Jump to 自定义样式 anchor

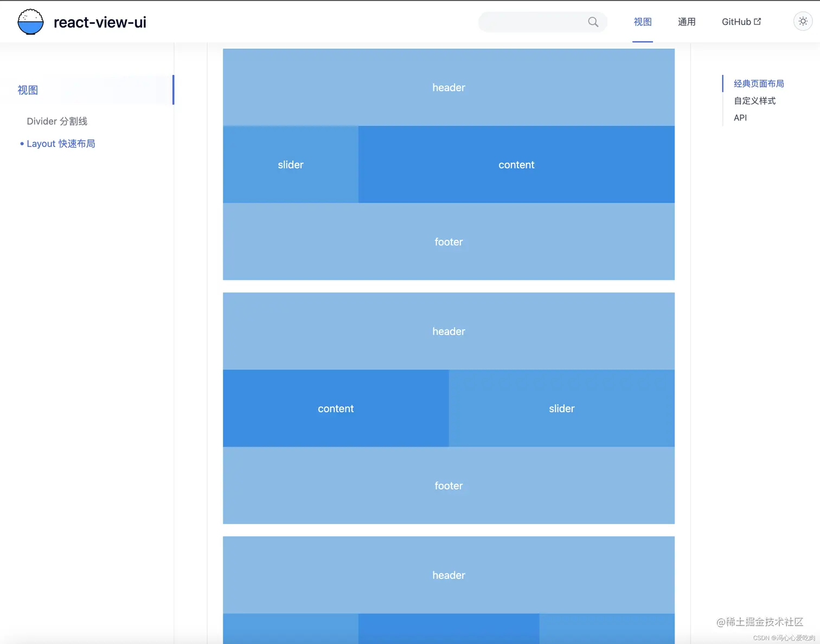pyautogui.click(x=754, y=100)
